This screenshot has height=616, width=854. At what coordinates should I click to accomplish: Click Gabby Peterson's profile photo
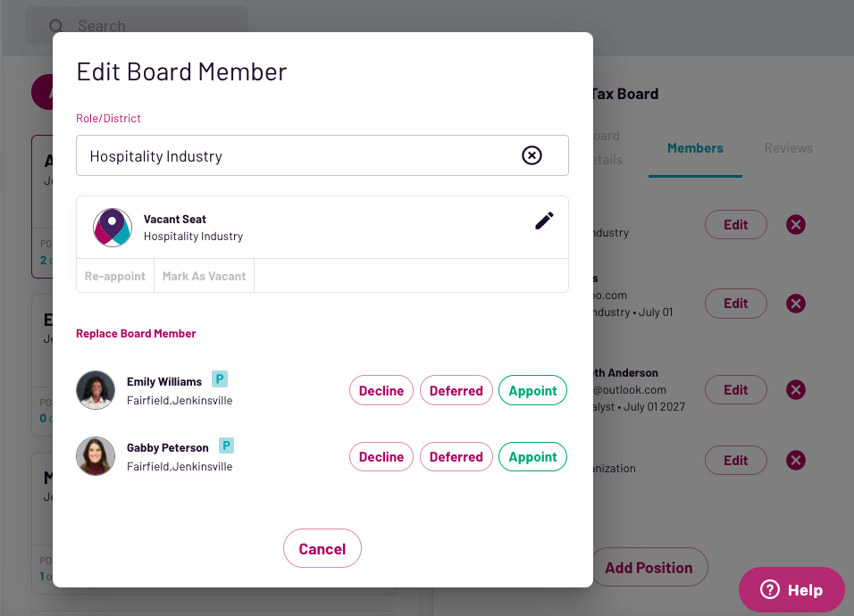coord(96,456)
